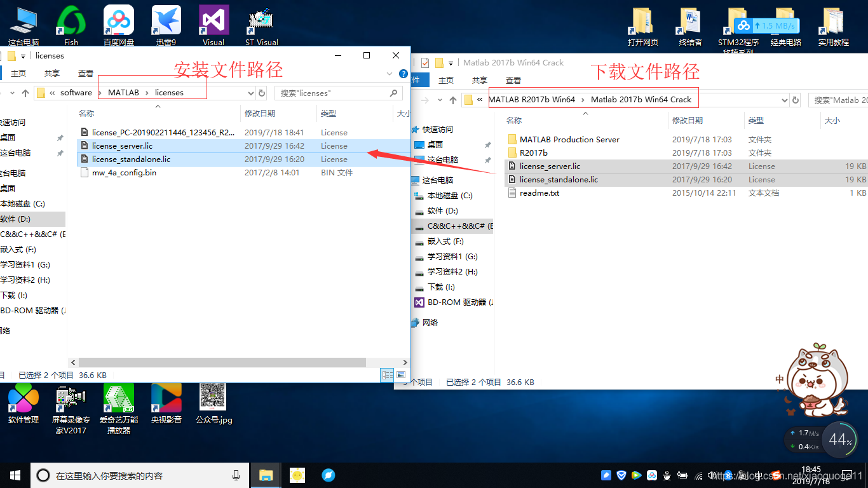This screenshot has height=488, width=868.
Task: Open 快速访问 in Crack window navigation pane
Action: 438,129
